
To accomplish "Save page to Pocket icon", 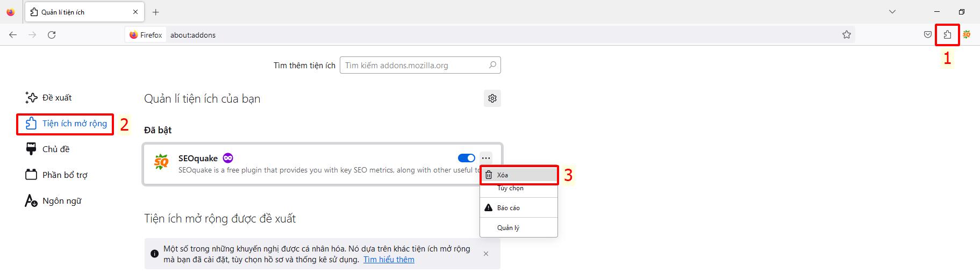I will point(927,35).
